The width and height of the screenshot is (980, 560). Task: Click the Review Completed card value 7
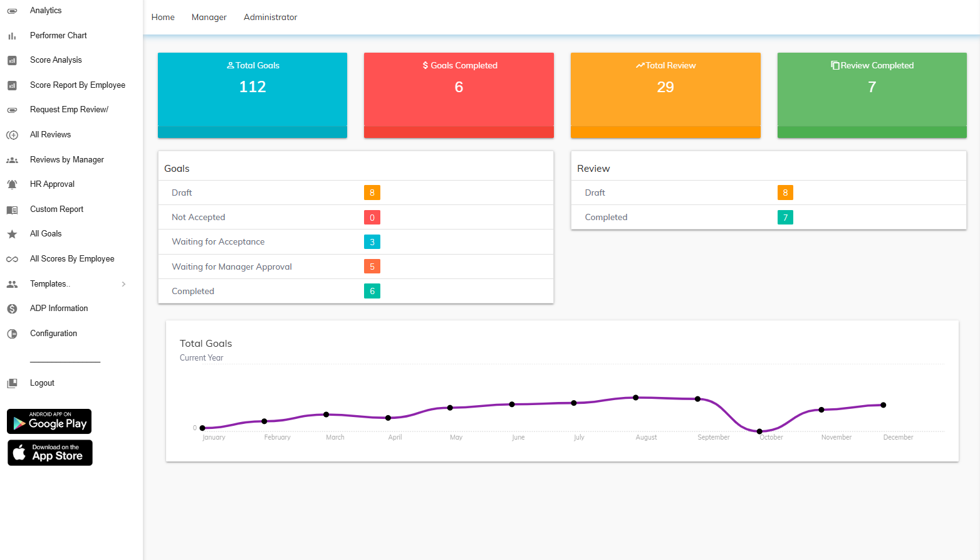click(x=872, y=87)
